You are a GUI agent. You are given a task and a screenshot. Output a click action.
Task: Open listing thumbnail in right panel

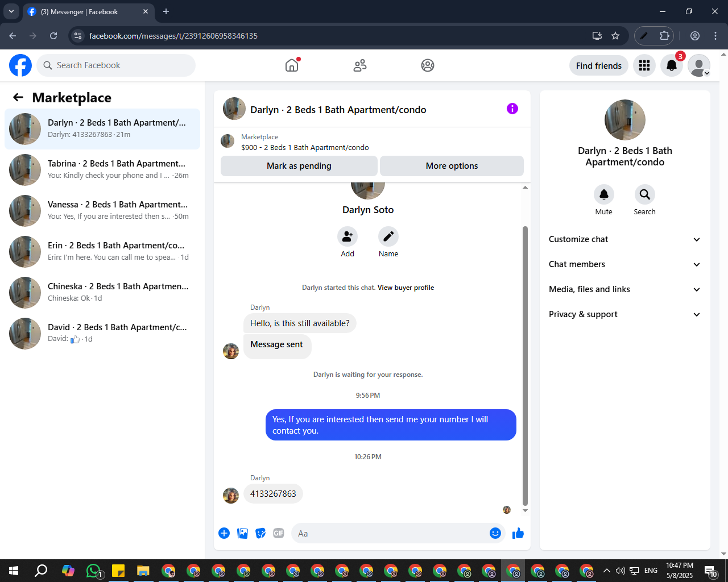point(625,120)
